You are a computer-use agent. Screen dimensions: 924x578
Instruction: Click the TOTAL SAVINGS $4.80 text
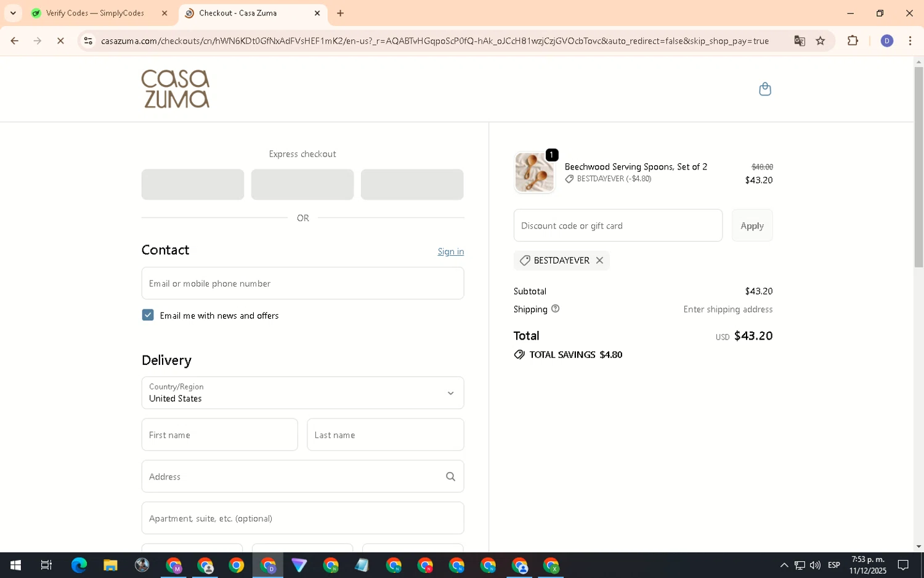(x=575, y=355)
